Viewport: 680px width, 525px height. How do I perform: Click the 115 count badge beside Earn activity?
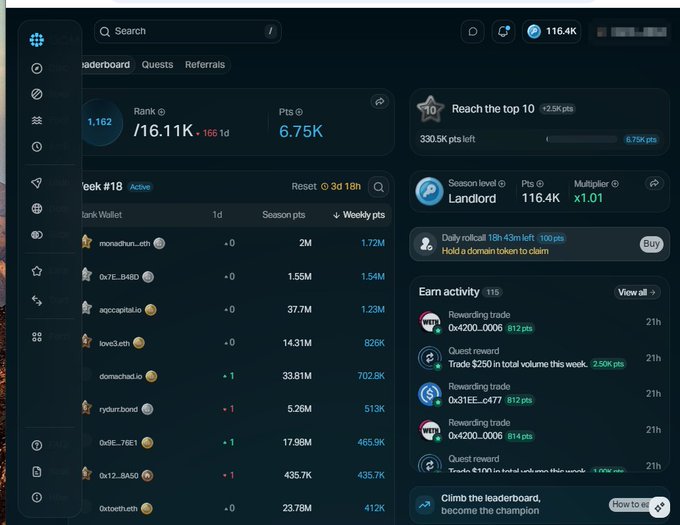point(493,292)
